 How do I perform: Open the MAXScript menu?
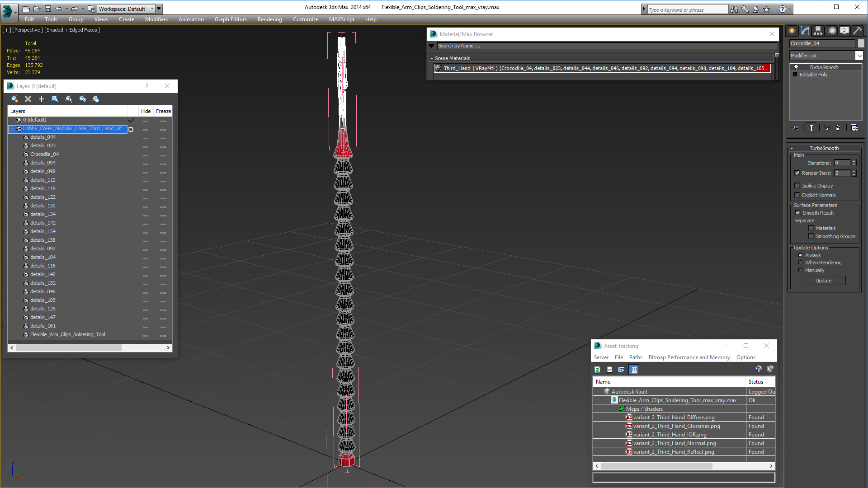pyautogui.click(x=341, y=19)
